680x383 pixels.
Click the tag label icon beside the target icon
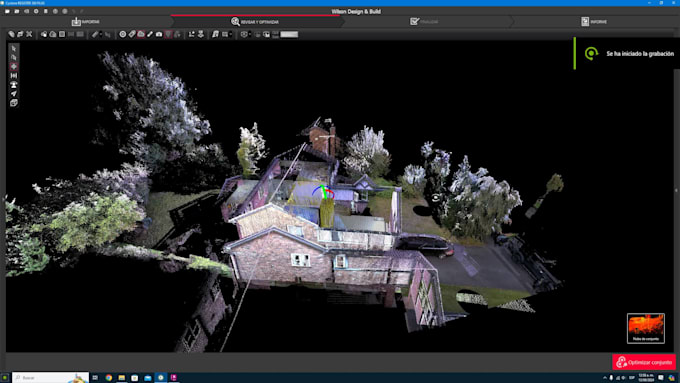click(x=132, y=34)
